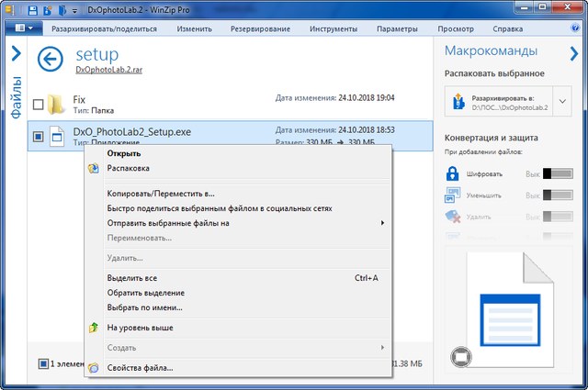The height and width of the screenshot is (390, 588).
Task: Click the back arrow next to setup
Action: (51, 60)
